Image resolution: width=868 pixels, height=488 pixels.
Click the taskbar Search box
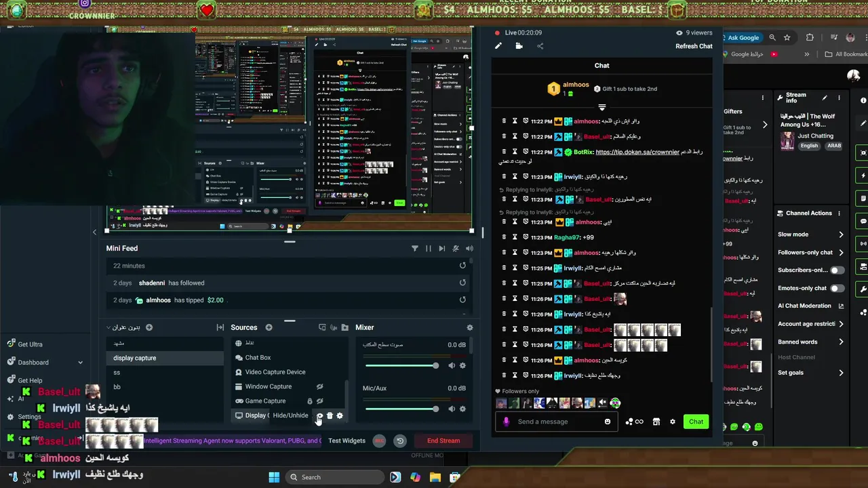click(334, 477)
